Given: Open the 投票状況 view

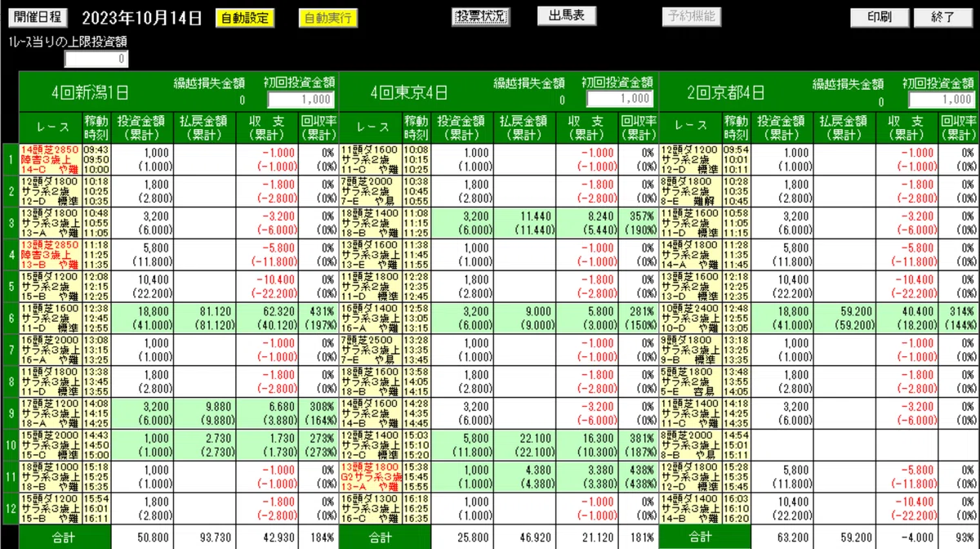Looking at the screenshot, I should tap(480, 16).
